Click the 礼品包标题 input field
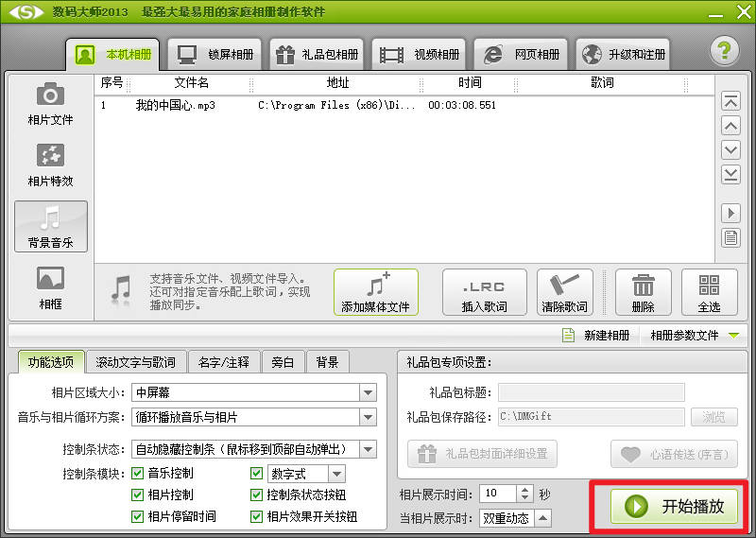Screen dimensions: 756x538 tap(592, 392)
